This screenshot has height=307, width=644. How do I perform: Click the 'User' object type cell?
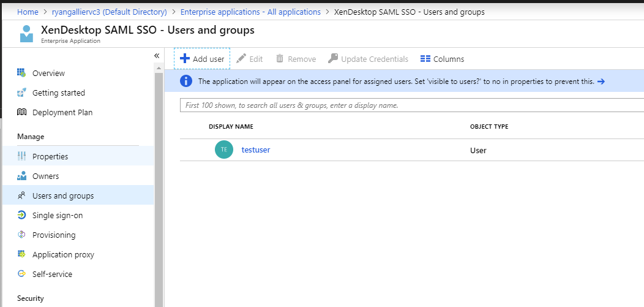click(478, 150)
